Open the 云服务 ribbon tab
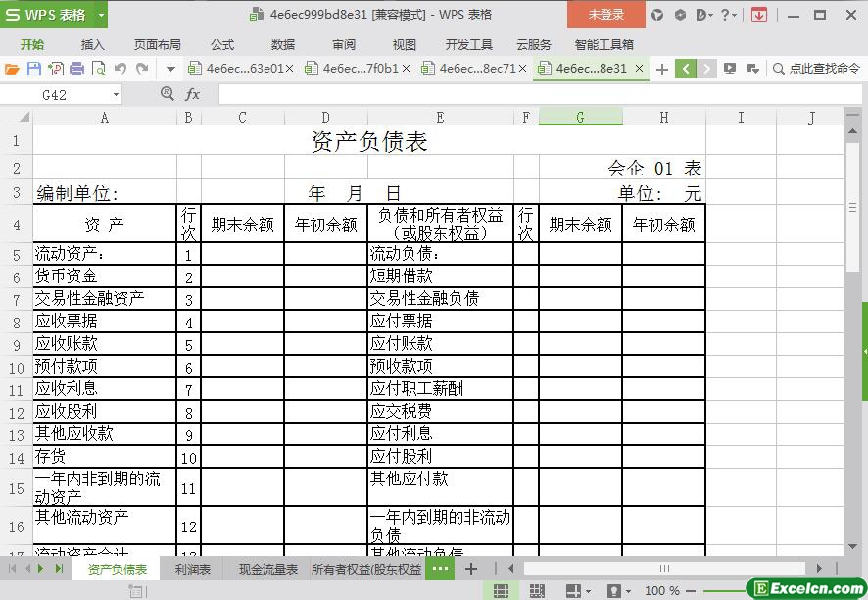 click(534, 44)
